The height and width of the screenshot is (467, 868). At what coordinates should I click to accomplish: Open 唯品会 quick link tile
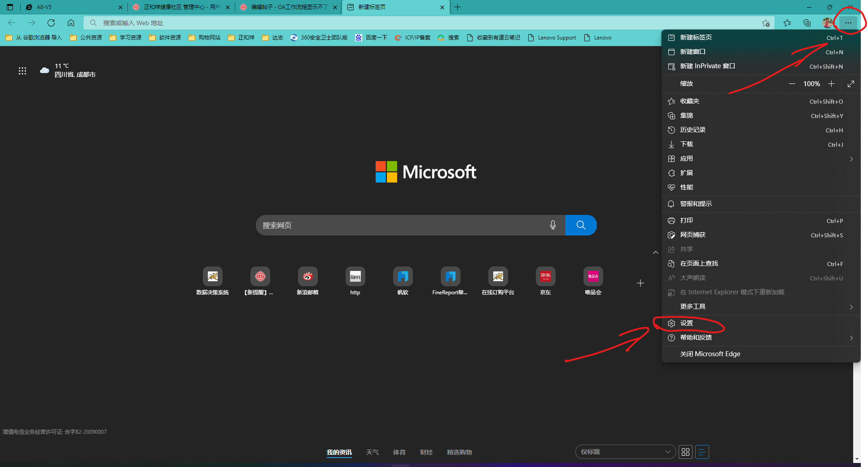pos(593,281)
